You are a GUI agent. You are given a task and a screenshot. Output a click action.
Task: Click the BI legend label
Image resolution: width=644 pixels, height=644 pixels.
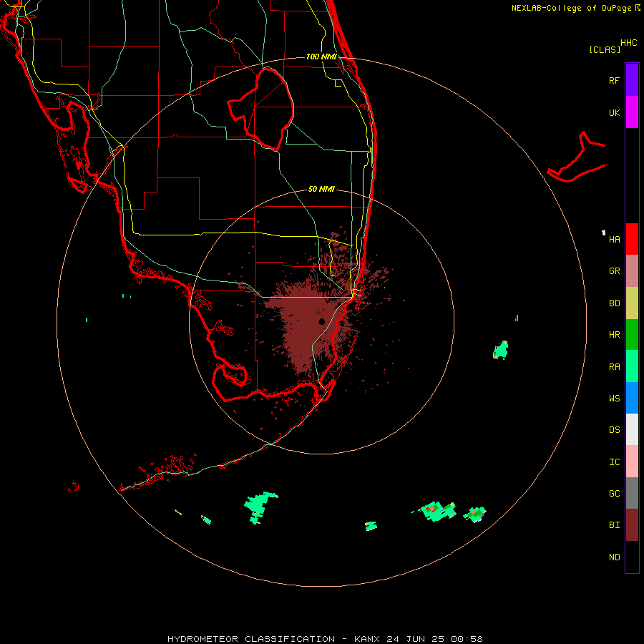pyautogui.click(x=614, y=525)
